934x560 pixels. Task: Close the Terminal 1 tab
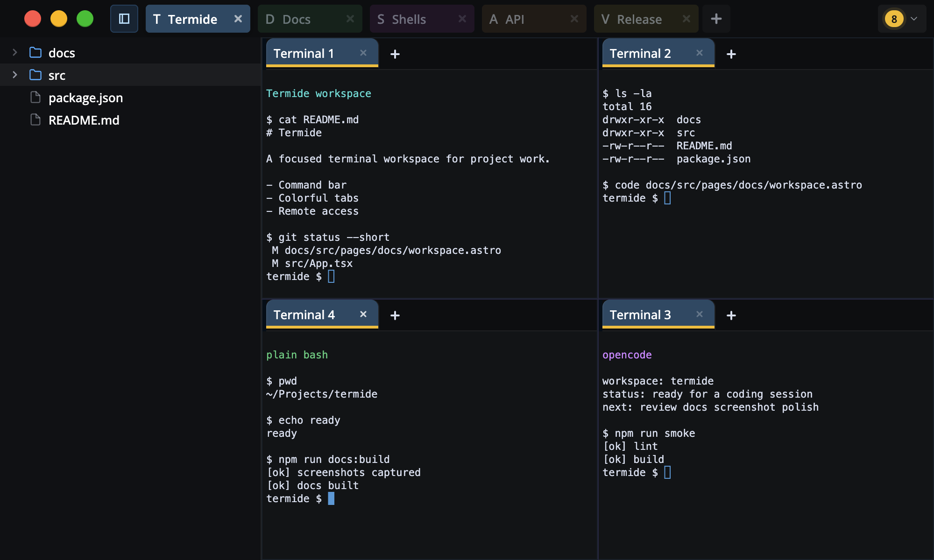363,53
